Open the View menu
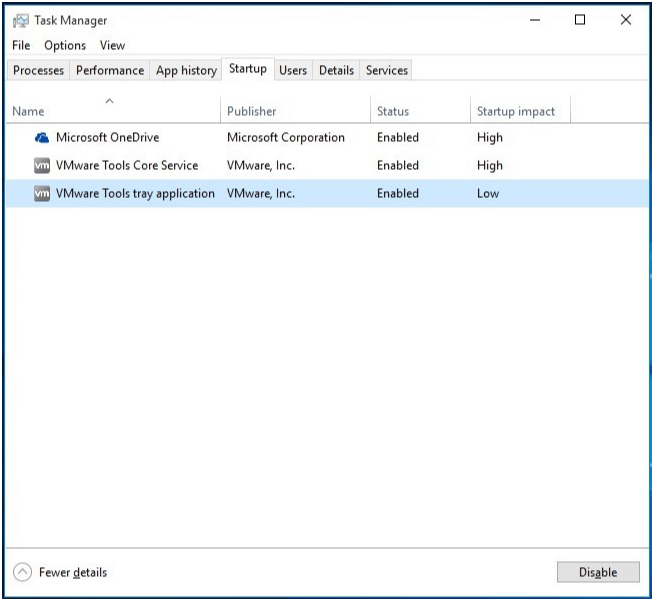The image size is (655, 601). coord(112,45)
